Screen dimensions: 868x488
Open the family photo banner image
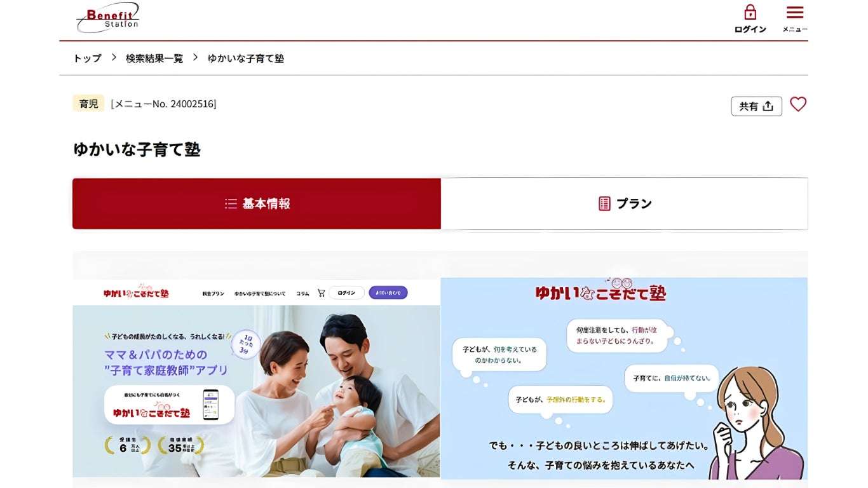pos(256,378)
